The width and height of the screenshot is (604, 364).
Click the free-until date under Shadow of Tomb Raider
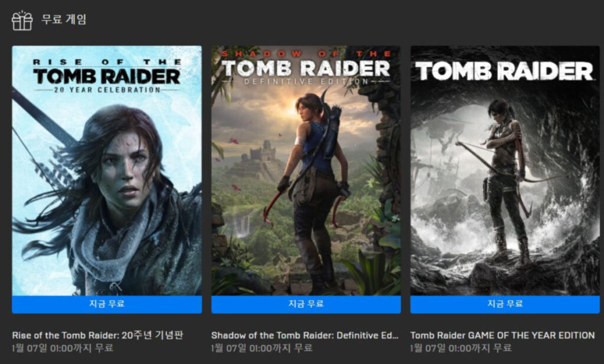click(262, 348)
